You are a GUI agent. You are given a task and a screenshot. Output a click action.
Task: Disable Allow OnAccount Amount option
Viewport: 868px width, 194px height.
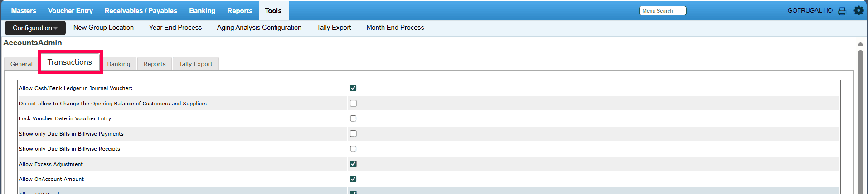pos(353,179)
